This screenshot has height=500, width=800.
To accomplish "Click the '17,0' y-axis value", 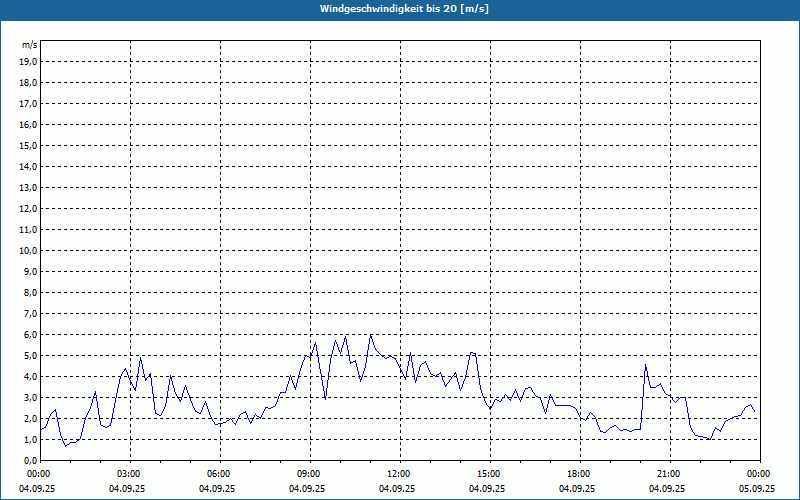I will [29, 104].
